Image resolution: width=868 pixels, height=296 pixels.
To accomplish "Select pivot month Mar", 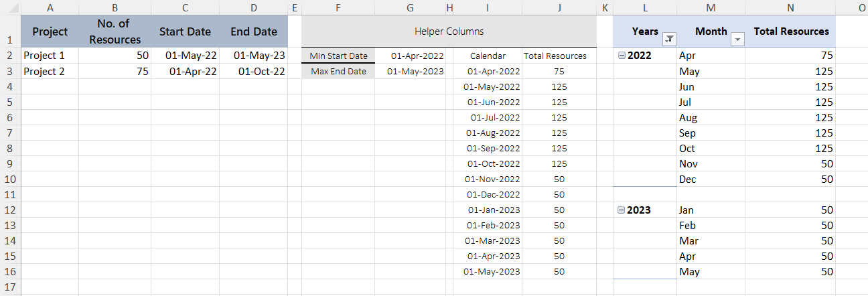I will click(711, 240).
